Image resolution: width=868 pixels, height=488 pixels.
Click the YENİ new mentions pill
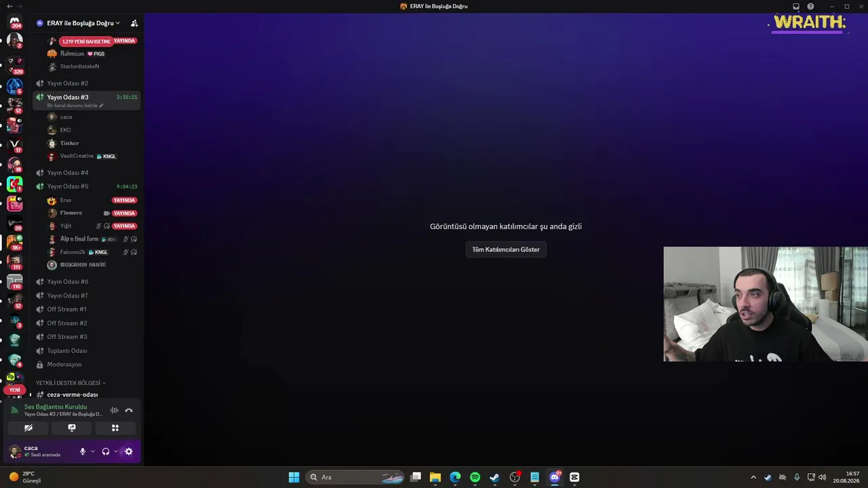coord(14,390)
